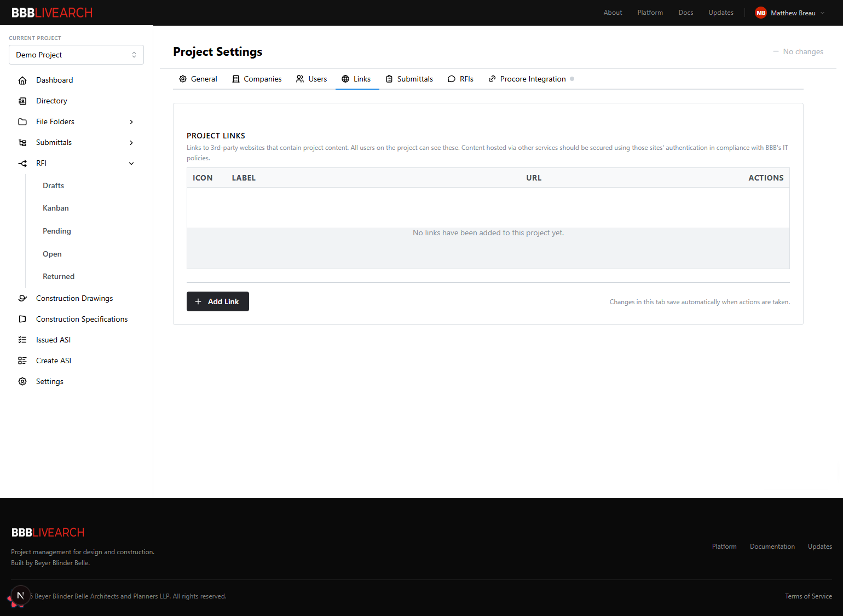Image resolution: width=843 pixels, height=616 pixels.
Task: Open Returned RFIs in sidebar
Action: coord(59,276)
